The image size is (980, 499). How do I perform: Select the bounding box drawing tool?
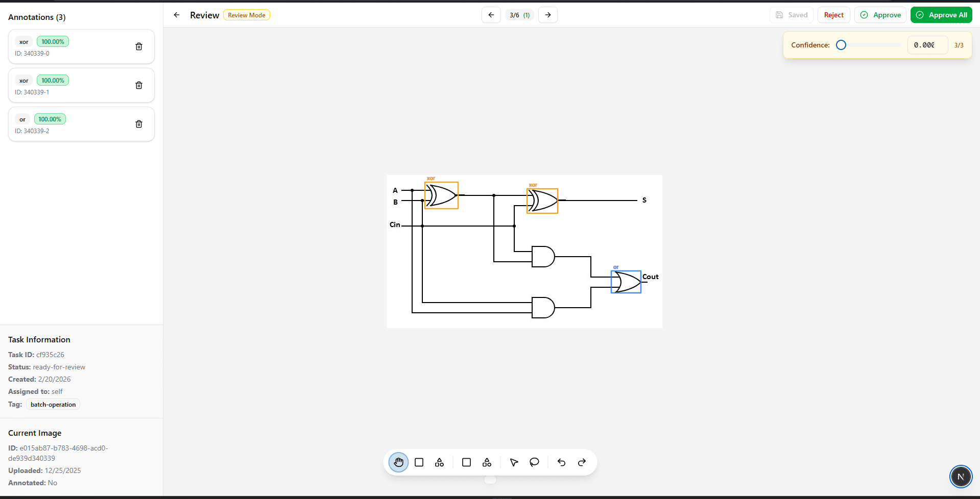tap(419, 462)
